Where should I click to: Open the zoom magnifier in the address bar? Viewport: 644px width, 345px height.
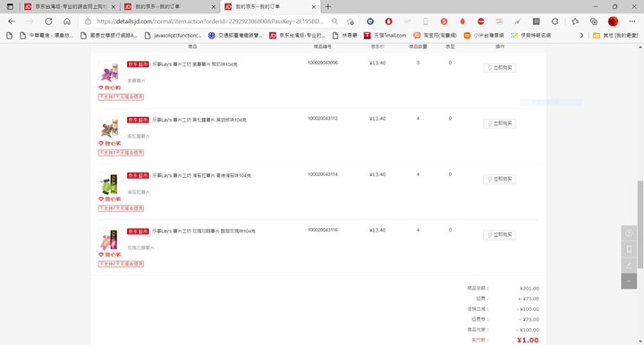pyautogui.click(x=335, y=21)
